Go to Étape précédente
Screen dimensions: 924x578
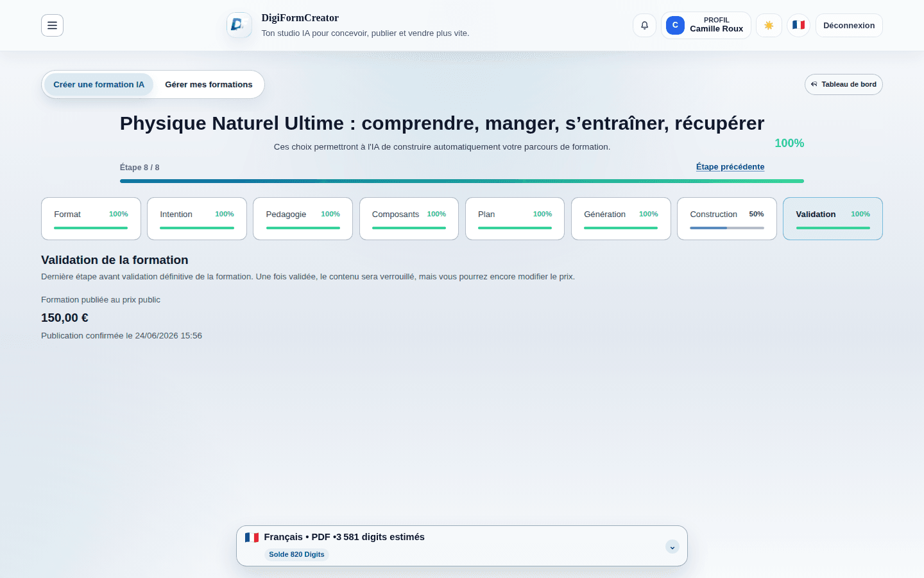point(730,166)
